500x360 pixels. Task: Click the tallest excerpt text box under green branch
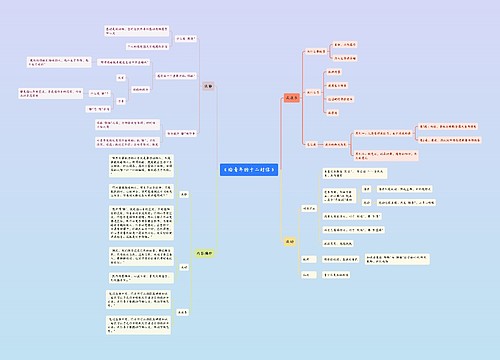(x=141, y=222)
